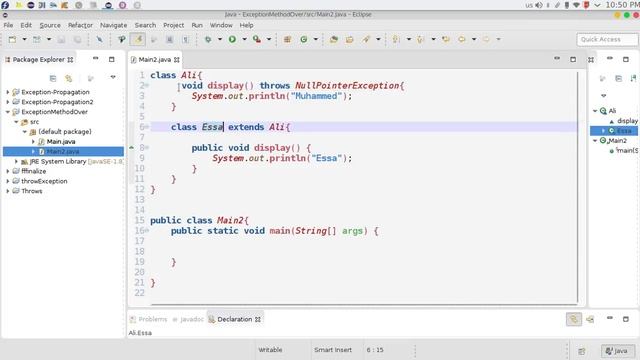This screenshot has width=640, height=360.
Task: Select the throwException project
Action: 44,181
